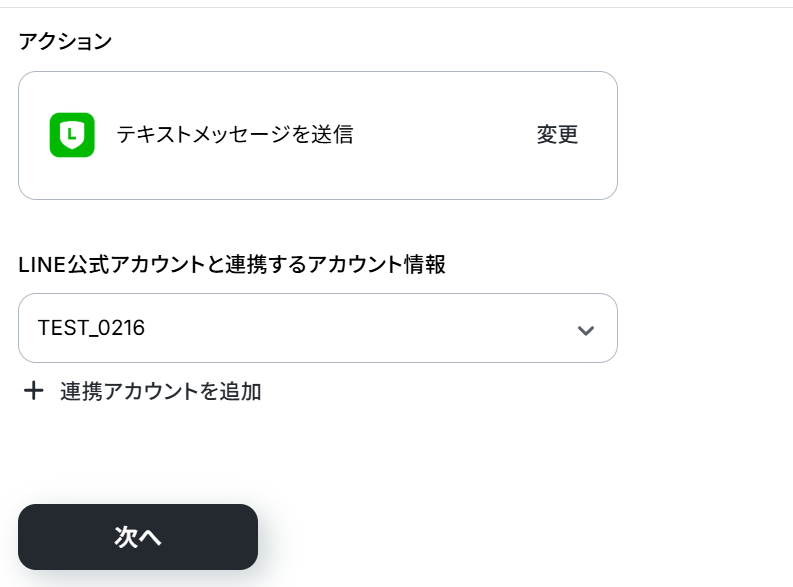The image size is (793, 587).
Task: Select the テキストメッセージを送信 action label
Action: point(235,134)
